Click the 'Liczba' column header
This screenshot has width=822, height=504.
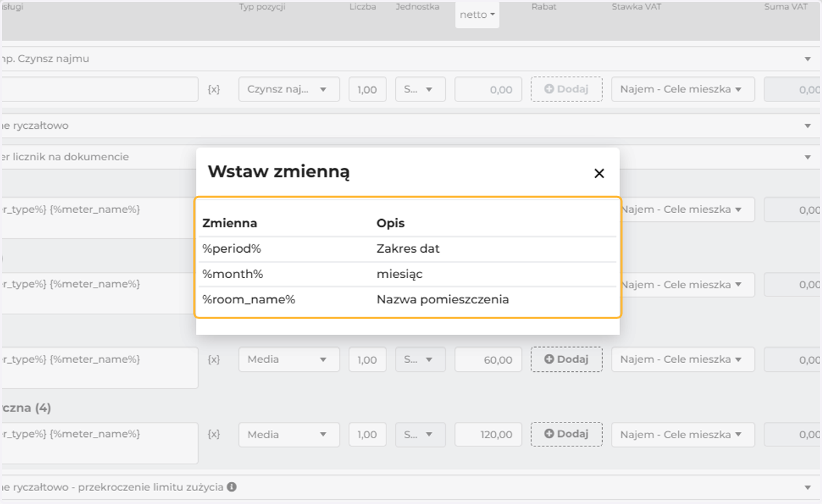(362, 7)
